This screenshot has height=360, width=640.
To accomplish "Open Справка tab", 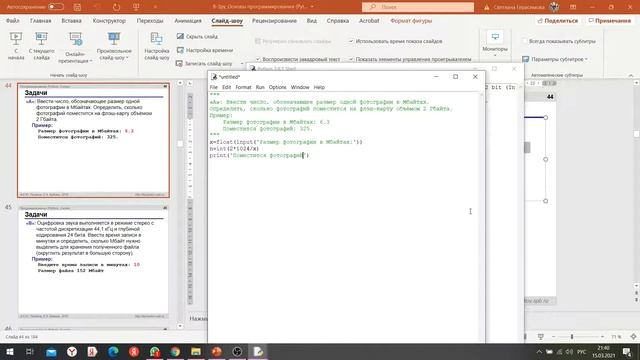I will (338, 20).
